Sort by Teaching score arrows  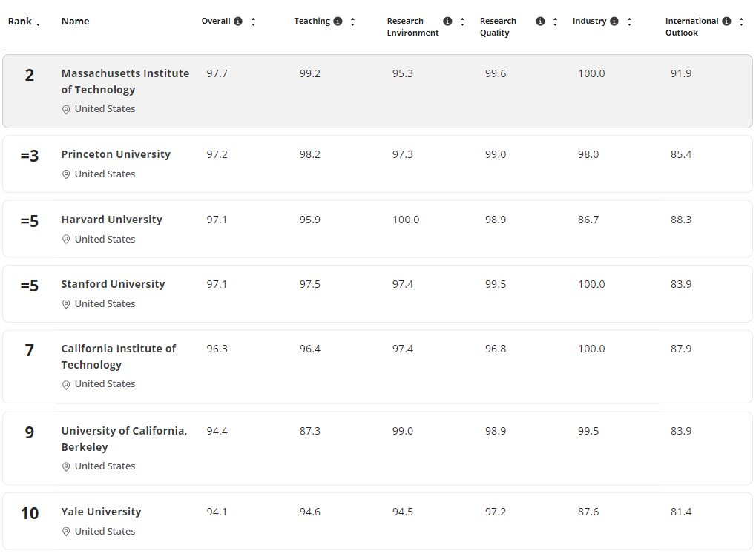[352, 22]
